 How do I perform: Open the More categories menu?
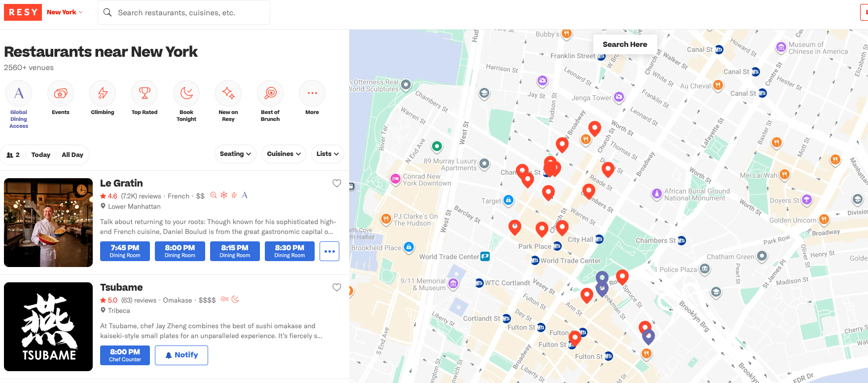(x=312, y=93)
